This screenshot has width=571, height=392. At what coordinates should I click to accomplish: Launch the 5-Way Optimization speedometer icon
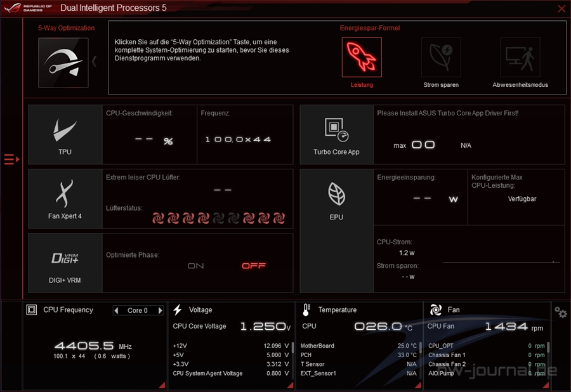coord(63,63)
